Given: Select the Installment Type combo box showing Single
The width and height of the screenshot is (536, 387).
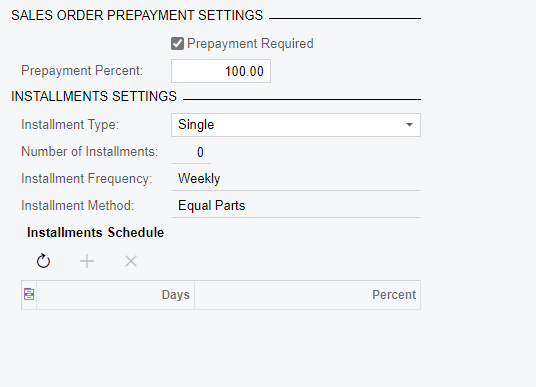Looking at the screenshot, I should pyautogui.click(x=296, y=125).
